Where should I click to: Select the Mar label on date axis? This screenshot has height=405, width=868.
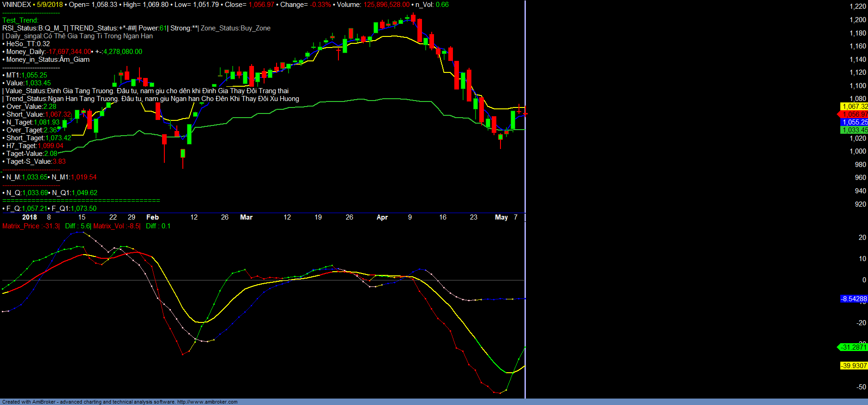pos(246,217)
